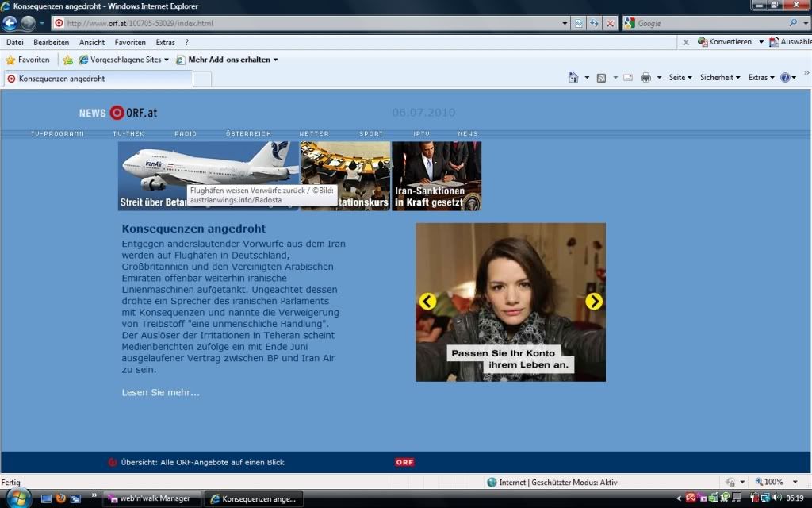The image size is (812, 508).
Task: Follow the Lesen Sie mehr link
Action: tap(161, 392)
